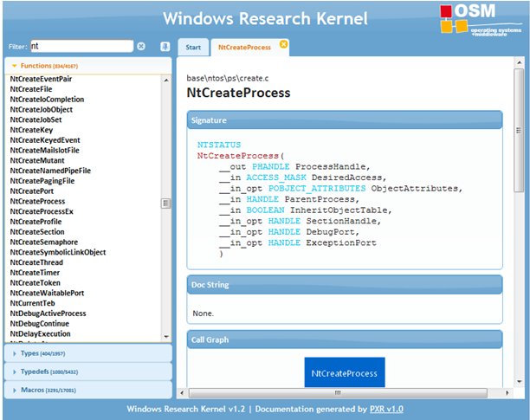
Task: Select NtCreateToken function
Action: tap(36, 282)
